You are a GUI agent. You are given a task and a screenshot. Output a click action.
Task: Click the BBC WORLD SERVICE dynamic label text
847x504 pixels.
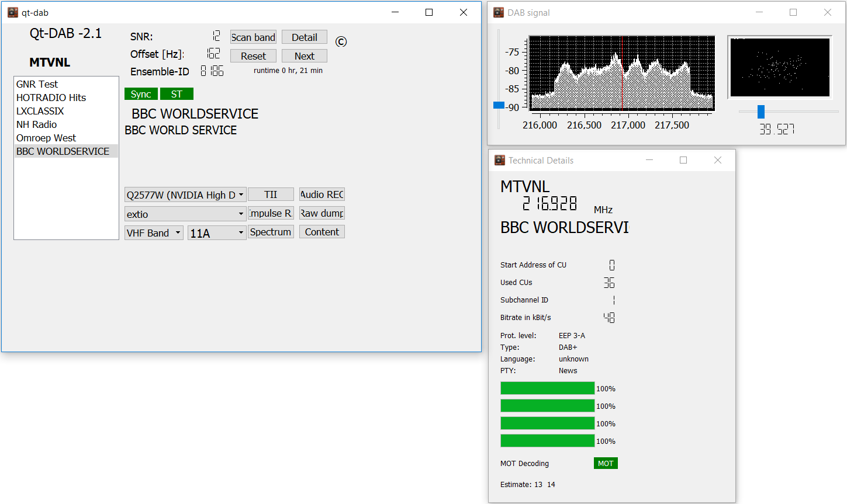coord(181,130)
